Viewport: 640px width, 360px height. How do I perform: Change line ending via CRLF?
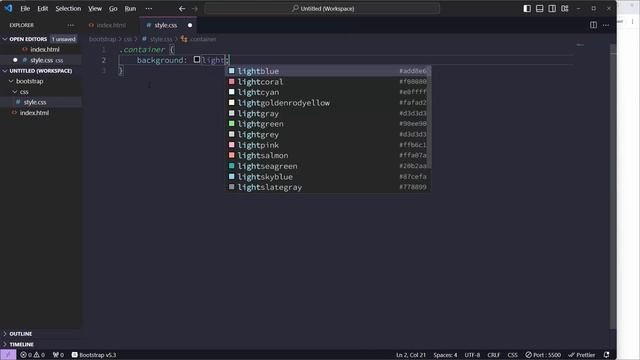pyautogui.click(x=493, y=355)
